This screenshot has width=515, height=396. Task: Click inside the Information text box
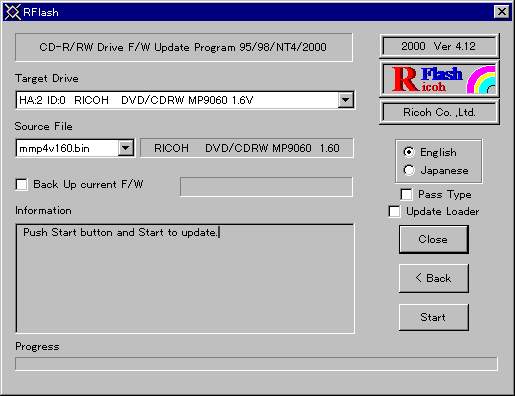pyautogui.click(x=185, y=278)
